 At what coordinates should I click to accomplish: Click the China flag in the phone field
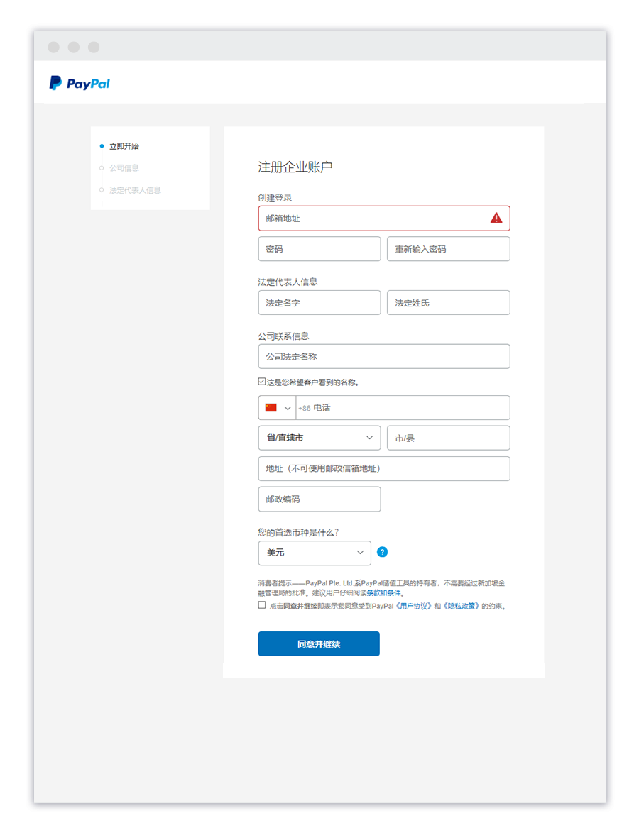[x=270, y=407]
